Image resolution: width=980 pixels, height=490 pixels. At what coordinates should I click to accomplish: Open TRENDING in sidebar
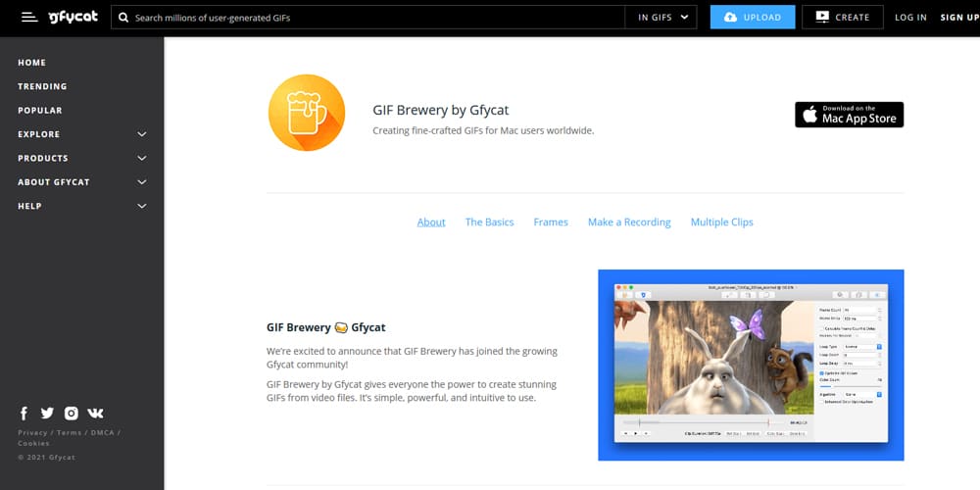(x=42, y=86)
